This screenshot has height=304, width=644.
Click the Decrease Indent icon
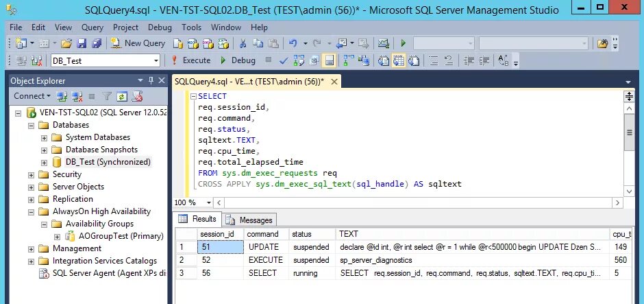(468, 60)
